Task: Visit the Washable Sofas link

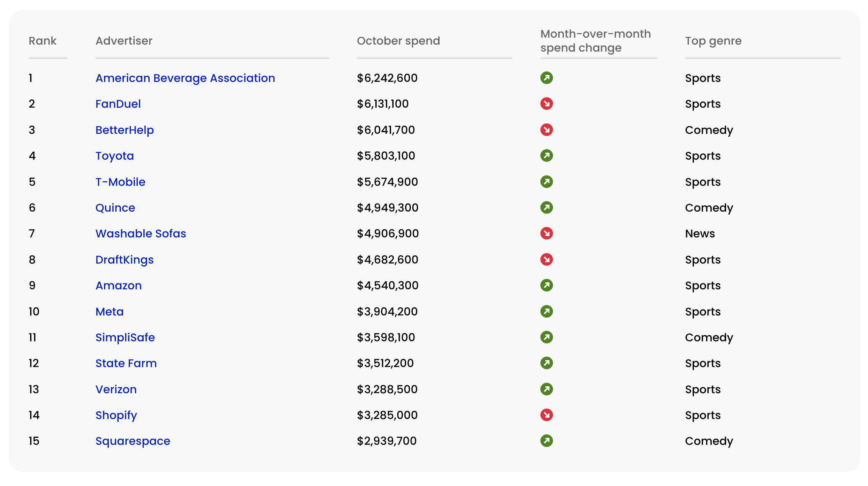Action: click(x=141, y=234)
